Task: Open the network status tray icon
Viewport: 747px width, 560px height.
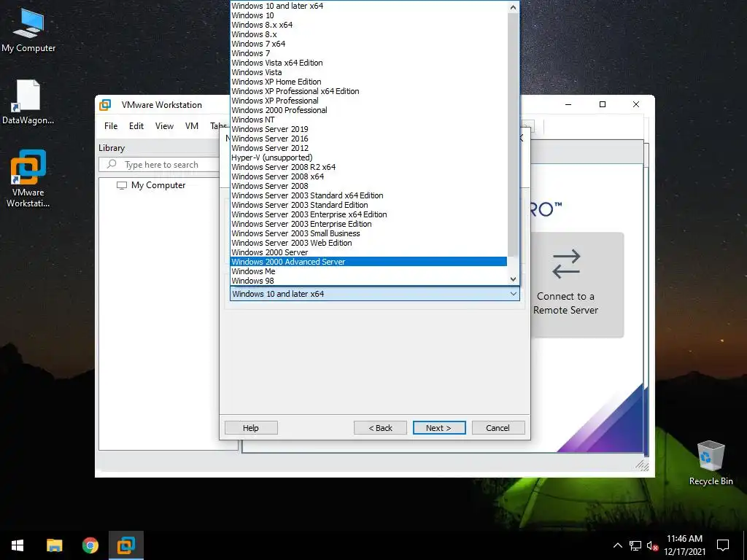Action: tap(635, 545)
